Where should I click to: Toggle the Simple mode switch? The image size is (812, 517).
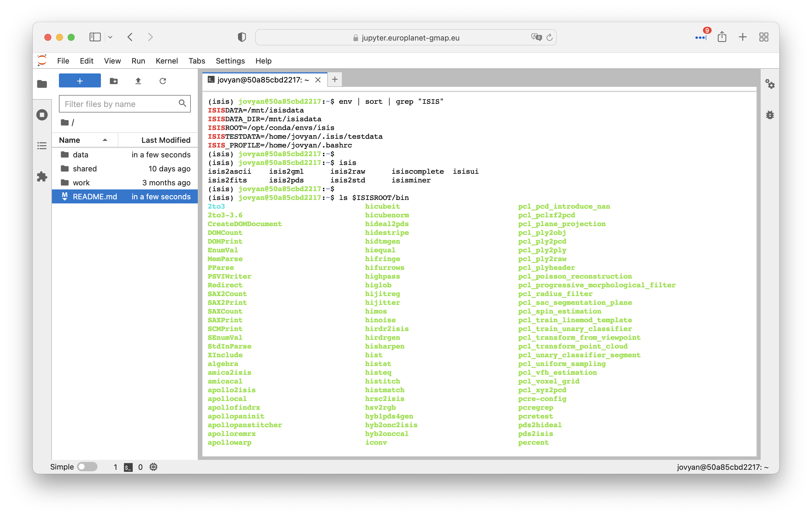(87, 467)
